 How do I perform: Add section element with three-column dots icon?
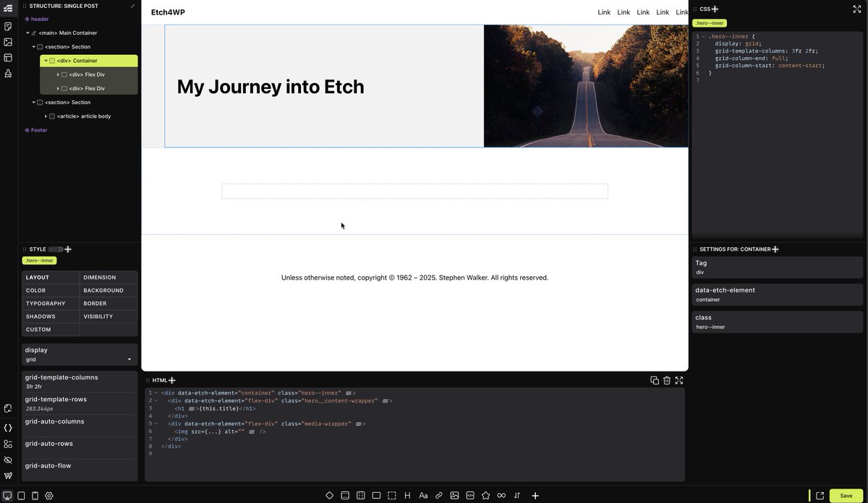coord(345,496)
